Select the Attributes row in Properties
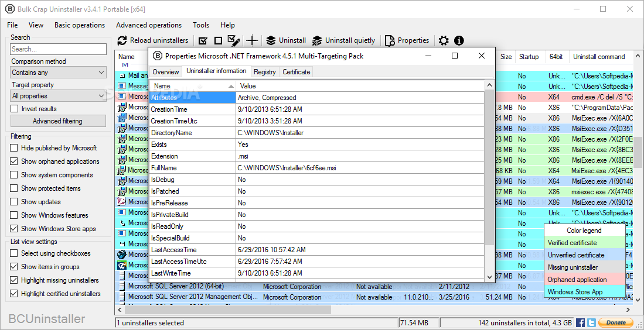 316,98
